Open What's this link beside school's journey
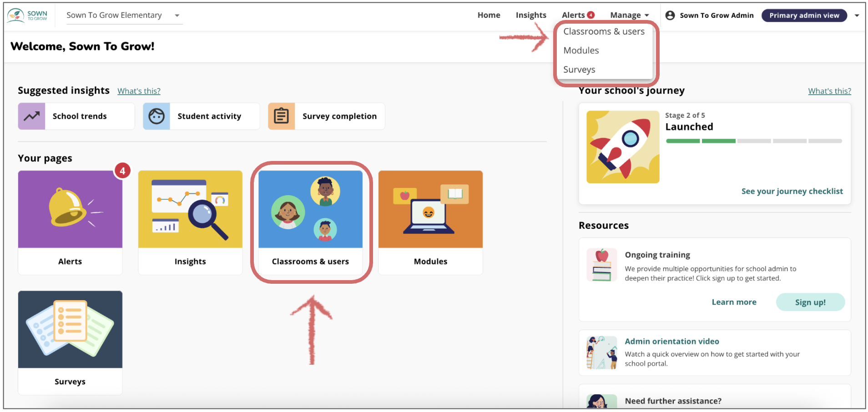This screenshot has width=868, height=412. click(x=829, y=91)
